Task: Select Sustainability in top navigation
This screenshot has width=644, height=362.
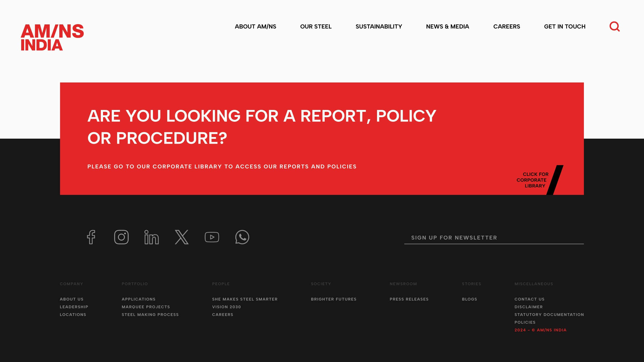Action: click(x=379, y=27)
